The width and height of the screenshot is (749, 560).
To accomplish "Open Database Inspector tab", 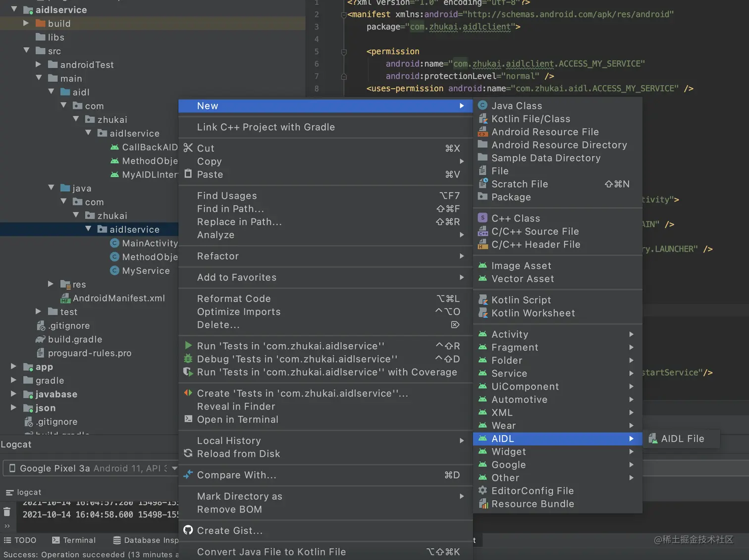I will click(x=146, y=540).
